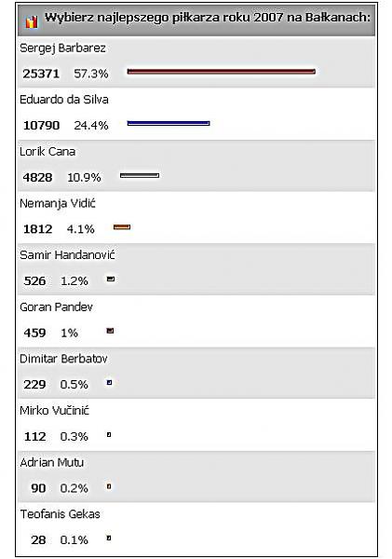Click the 25371 vote count
Image resolution: width=392 pixels, height=559 pixels.
point(41,74)
